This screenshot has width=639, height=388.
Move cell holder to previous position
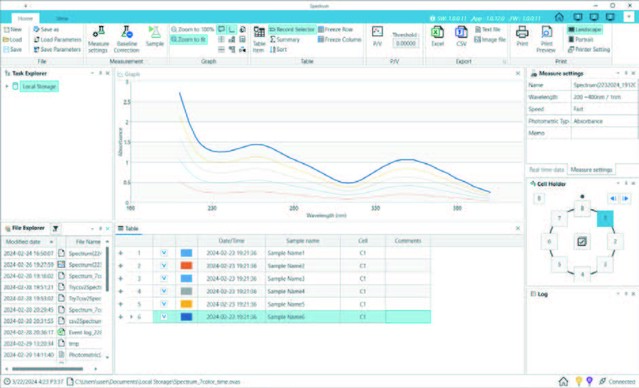pyautogui.click(x=613, y=198)
